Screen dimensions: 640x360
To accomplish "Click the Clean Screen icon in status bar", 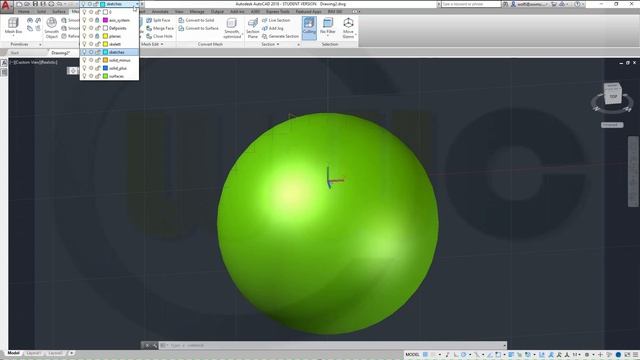I will (627, 355).
